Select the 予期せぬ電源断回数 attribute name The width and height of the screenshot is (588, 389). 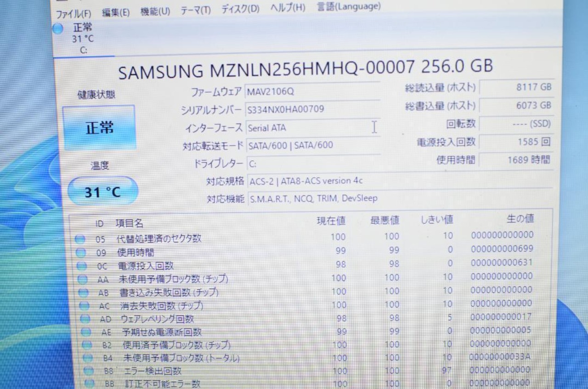pyautogui.click(x=162, y=332)
